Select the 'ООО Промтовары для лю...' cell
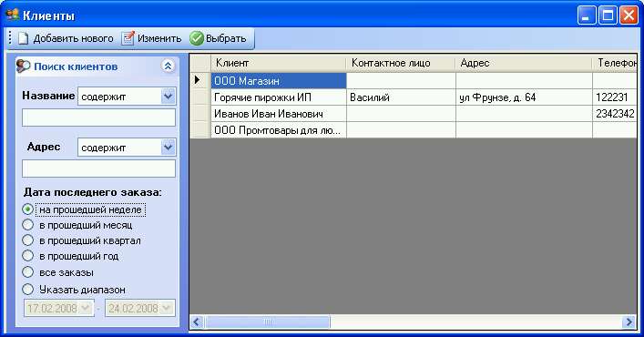This screenshot has width=644, height=337. pyautogui.click(x=279, y=130)
